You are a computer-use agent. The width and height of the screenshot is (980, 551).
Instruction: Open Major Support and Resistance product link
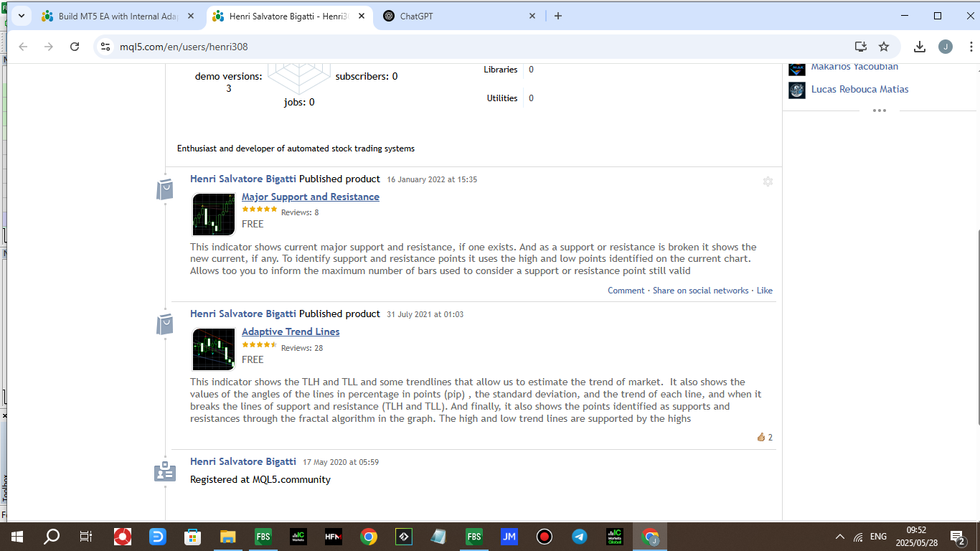point(311,197)
